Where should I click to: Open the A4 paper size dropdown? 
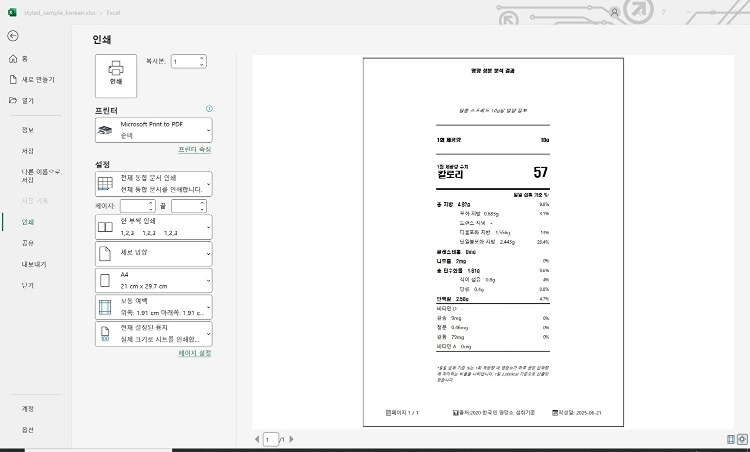click(153, 280)
